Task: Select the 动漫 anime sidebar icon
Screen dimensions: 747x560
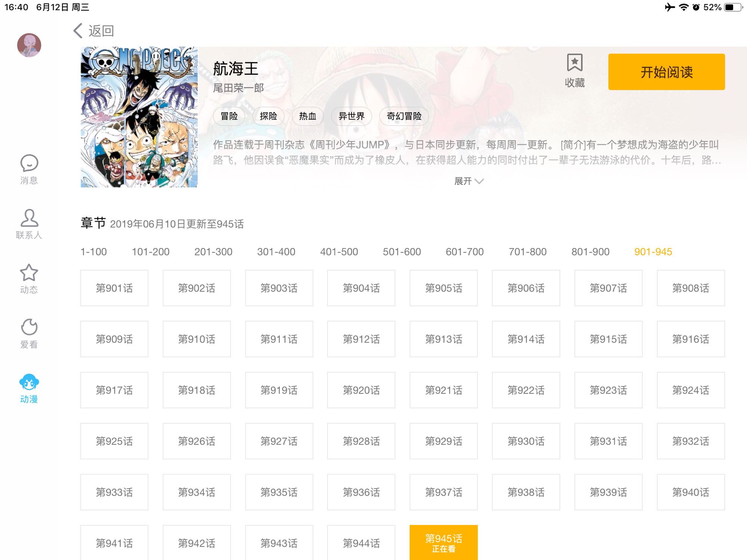Action: (29, 383)
